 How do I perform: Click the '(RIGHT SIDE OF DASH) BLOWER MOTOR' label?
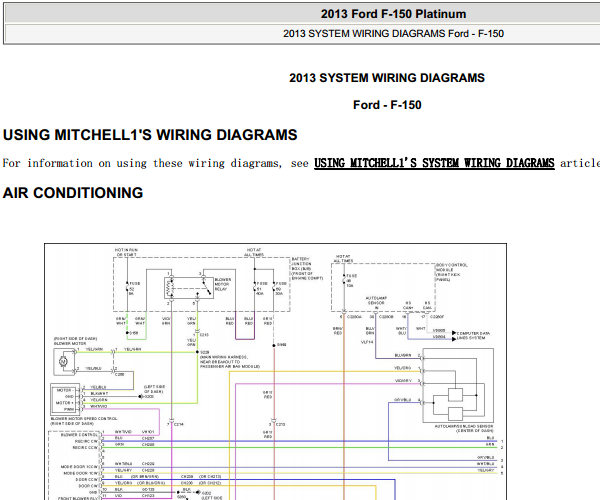[x=75, y=341]
